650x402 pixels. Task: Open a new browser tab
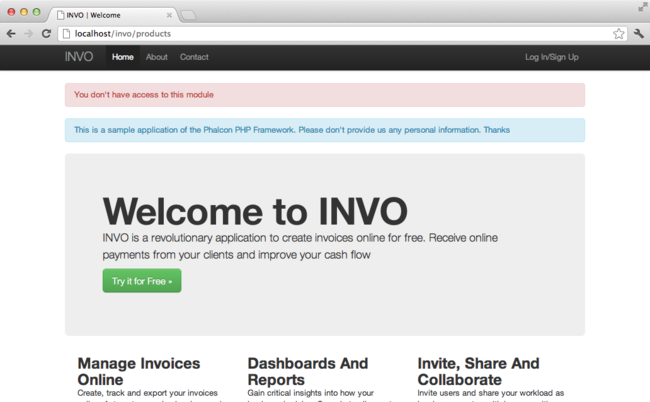tap(188, 15)
